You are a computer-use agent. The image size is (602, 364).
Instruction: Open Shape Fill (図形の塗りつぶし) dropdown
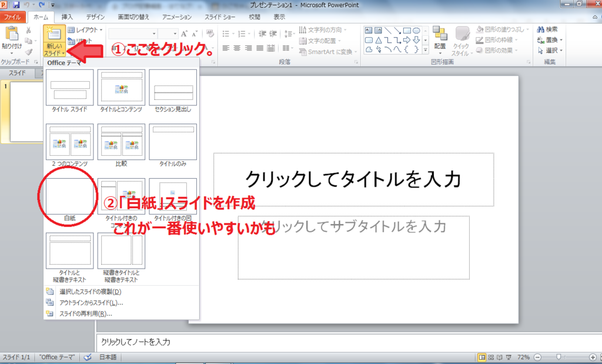(503, 29)
